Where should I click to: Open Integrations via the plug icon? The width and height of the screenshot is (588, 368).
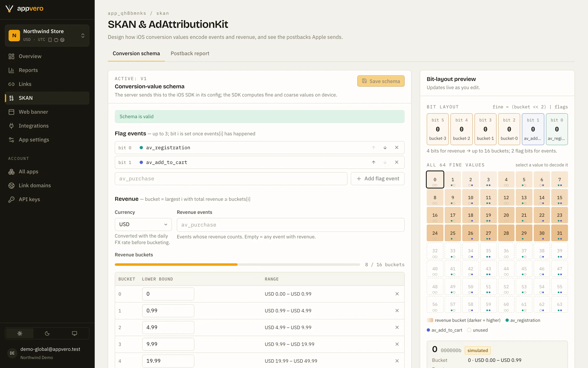11,126
